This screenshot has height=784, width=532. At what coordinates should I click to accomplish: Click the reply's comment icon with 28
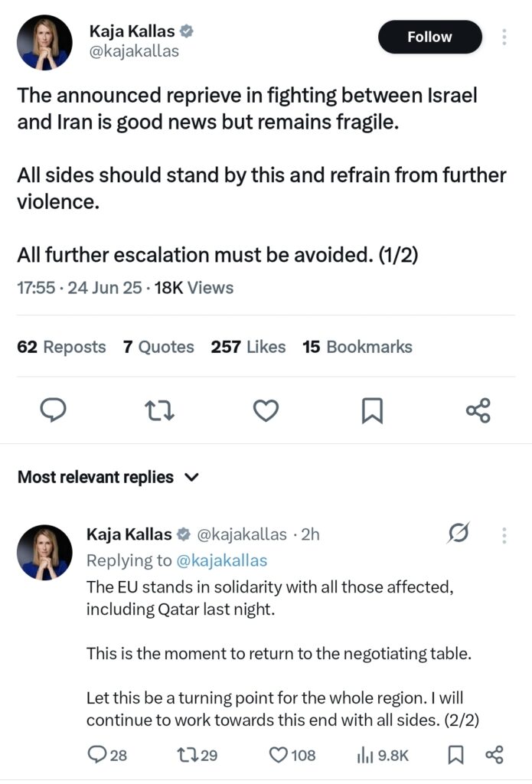107,754
